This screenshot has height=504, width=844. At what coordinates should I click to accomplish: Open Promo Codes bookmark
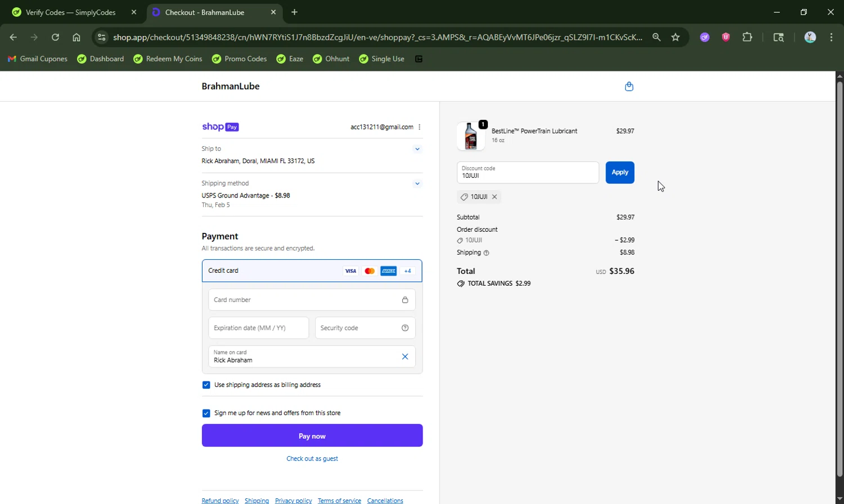(239, 59)
